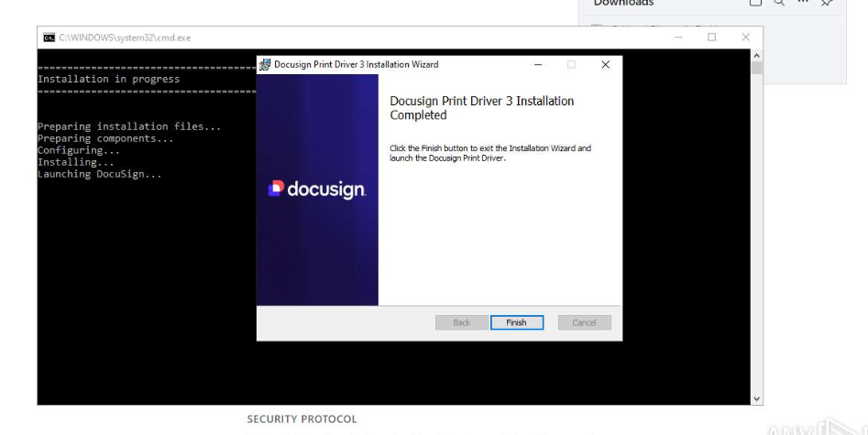
Task: Click the 'Docusign Print Driver 3 Installation Wizard' title text
Action: coord(356,65)
